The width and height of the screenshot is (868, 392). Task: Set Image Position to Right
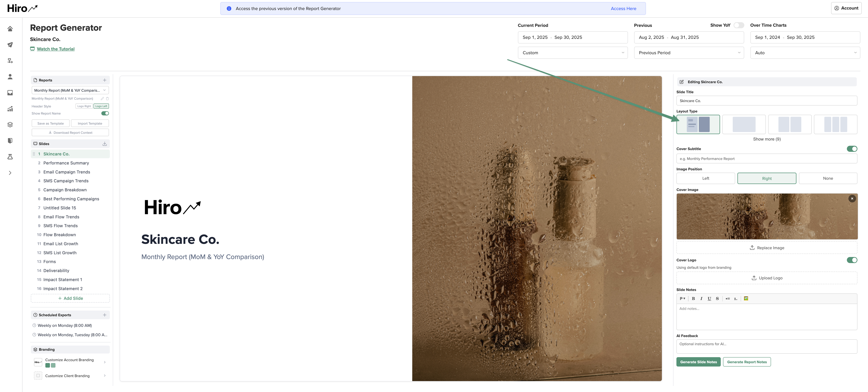(766, 179)
